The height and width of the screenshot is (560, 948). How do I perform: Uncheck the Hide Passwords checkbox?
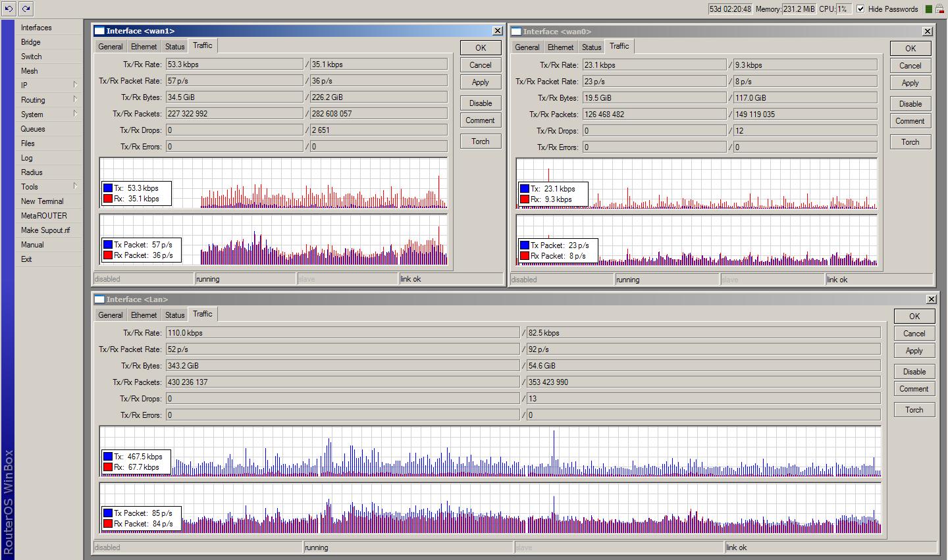[860, 9]
